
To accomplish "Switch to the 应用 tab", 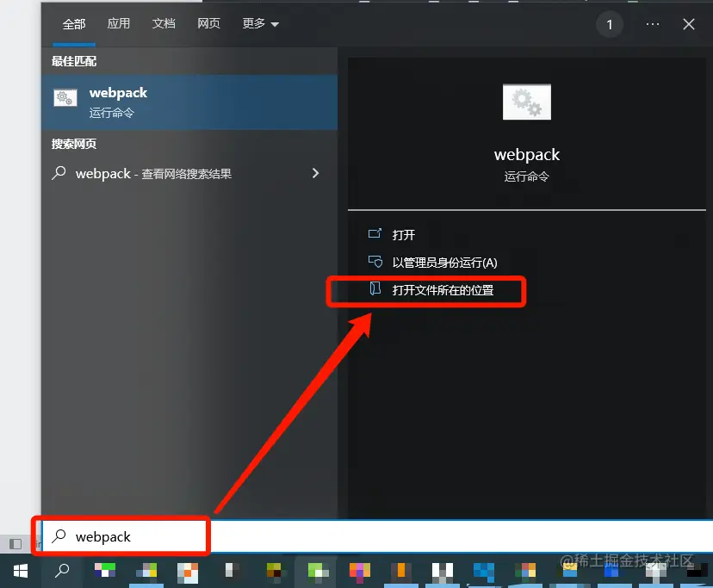I will point(119,24).
